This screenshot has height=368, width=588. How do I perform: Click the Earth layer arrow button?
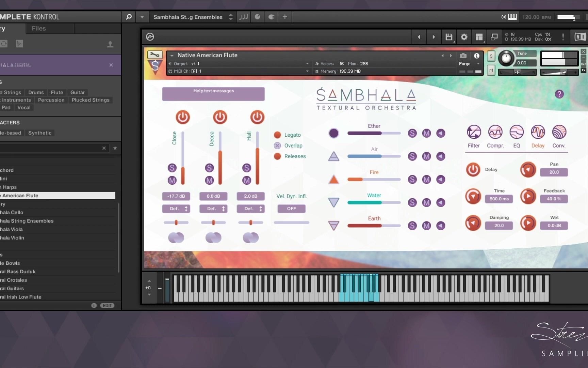point(441,226)
